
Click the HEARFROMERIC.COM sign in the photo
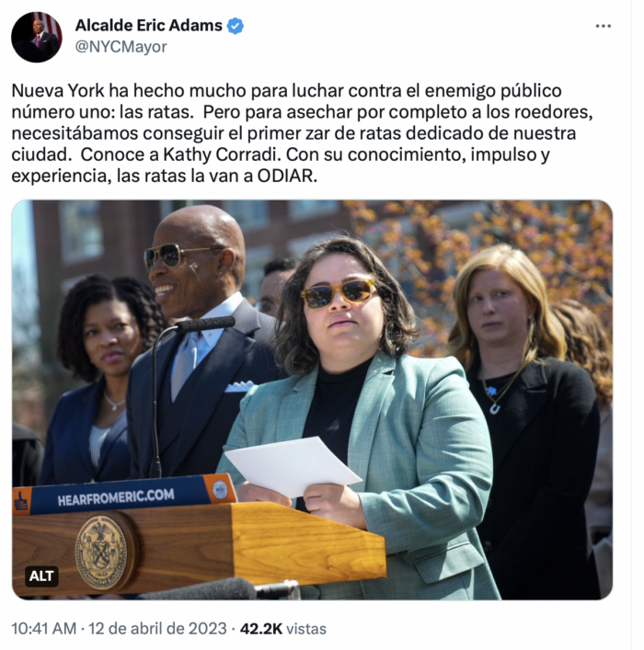point(116,496)
